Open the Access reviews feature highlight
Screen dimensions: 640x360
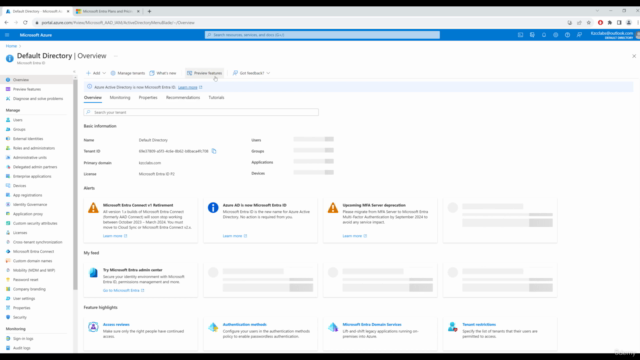point(116,324)
